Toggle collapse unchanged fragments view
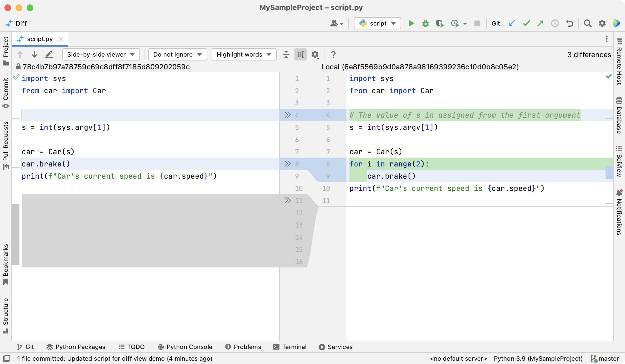The width and height of the screenshot is (625, 364). [286, 54]
